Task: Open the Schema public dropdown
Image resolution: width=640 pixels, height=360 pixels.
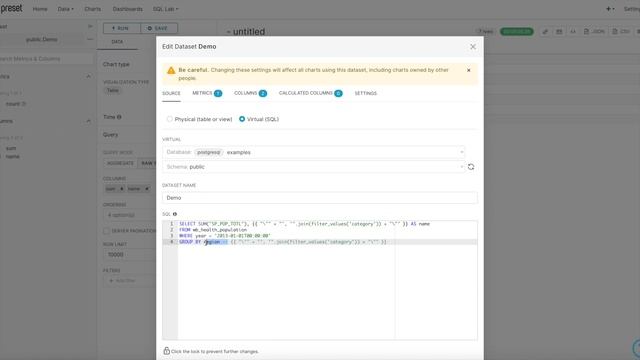Action: pos(313,167)
